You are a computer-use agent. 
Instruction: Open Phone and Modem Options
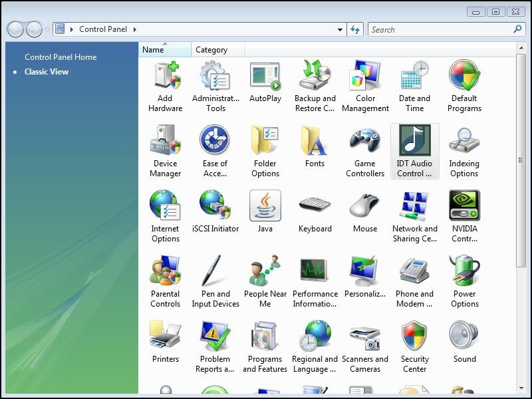(x=414, y=281)
